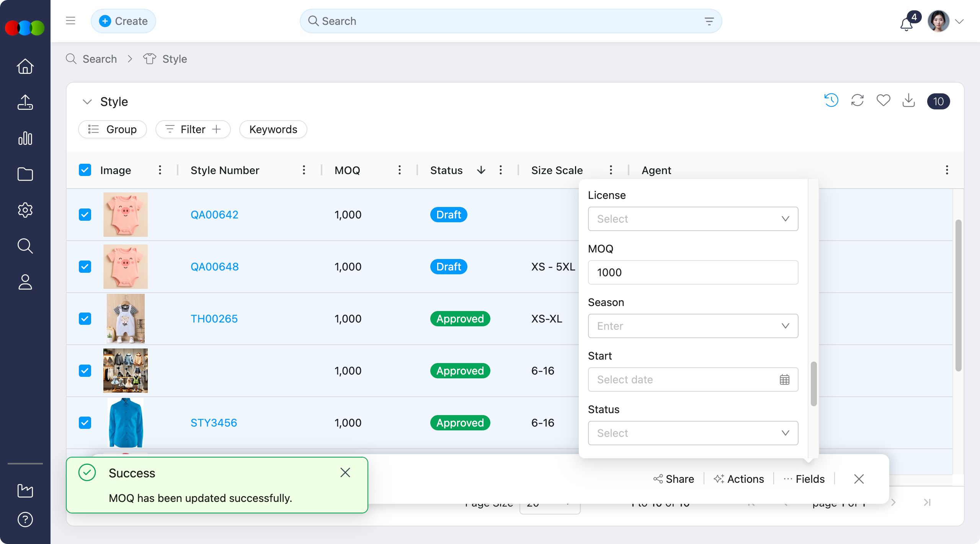Deselect the TH00265 row checkbox
This screenshot has width=980, height=544.
pos(85,319)
